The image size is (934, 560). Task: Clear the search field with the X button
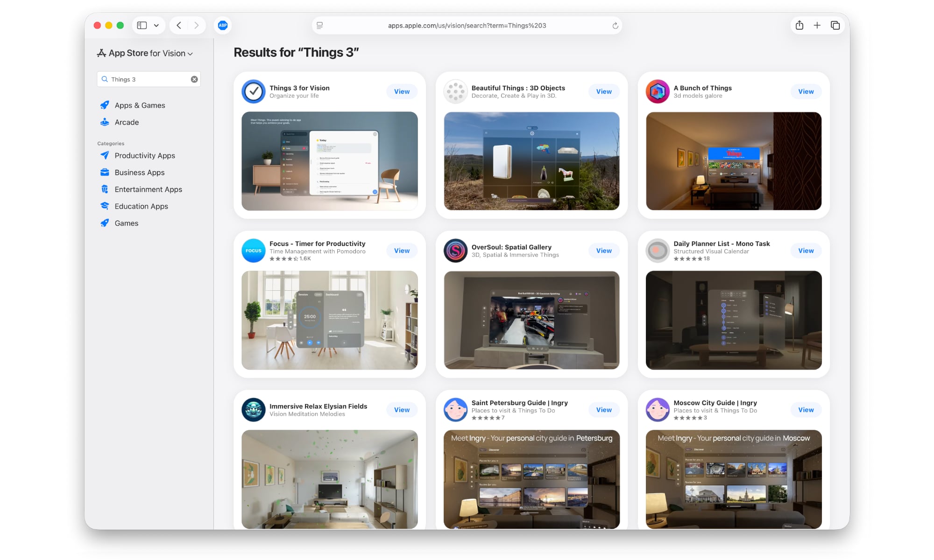tap(194, 79)
